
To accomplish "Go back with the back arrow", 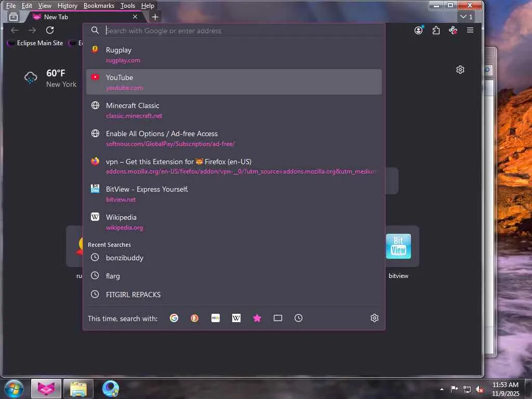I will (15, 30).
